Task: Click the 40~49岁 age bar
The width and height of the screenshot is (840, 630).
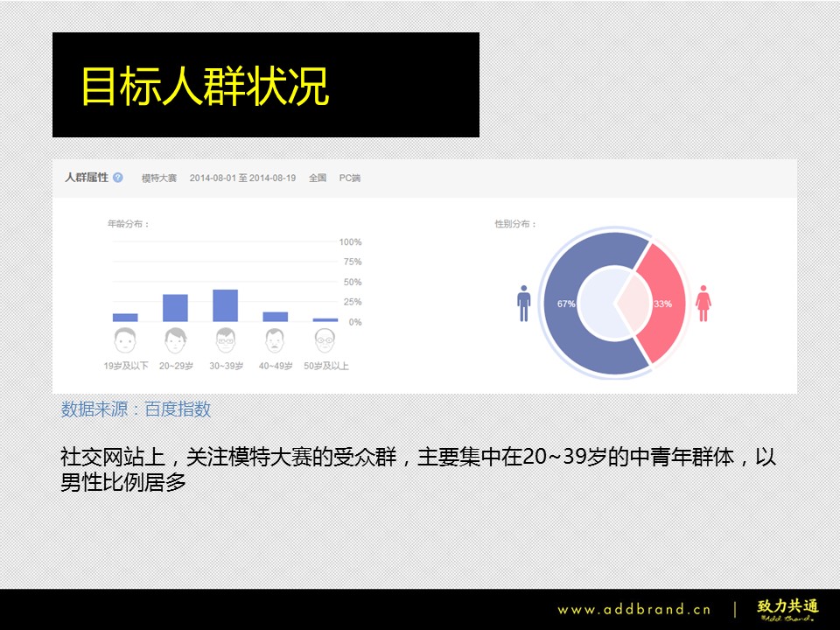Action: 276,317
